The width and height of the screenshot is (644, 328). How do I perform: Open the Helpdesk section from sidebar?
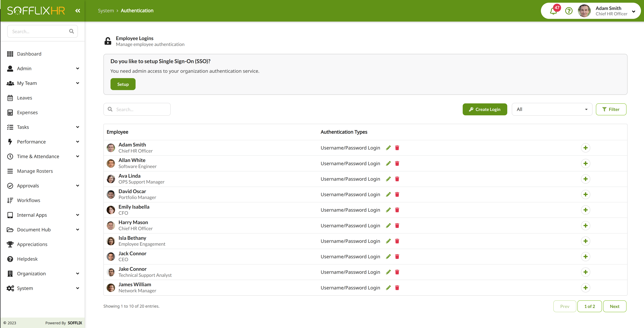coord(27,259)
